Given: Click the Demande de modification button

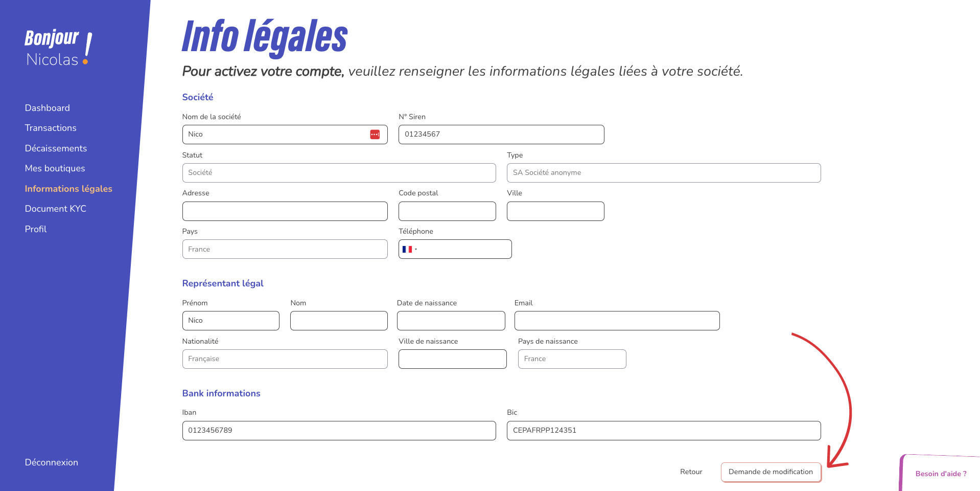Looking at the screenshot, I should pos(771,472).
